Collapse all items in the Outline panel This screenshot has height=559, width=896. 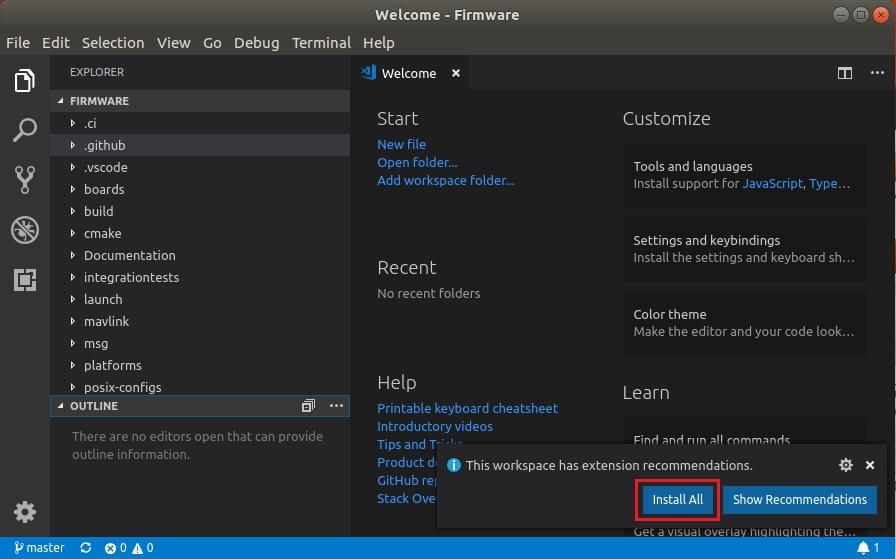tap(308, 406)
